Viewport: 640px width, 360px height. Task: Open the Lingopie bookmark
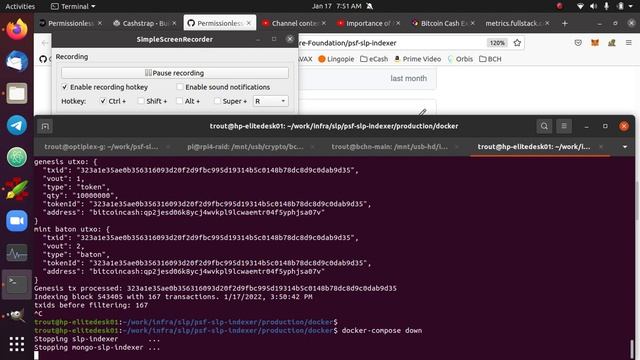pyautogui.click(x=336, y=59)
